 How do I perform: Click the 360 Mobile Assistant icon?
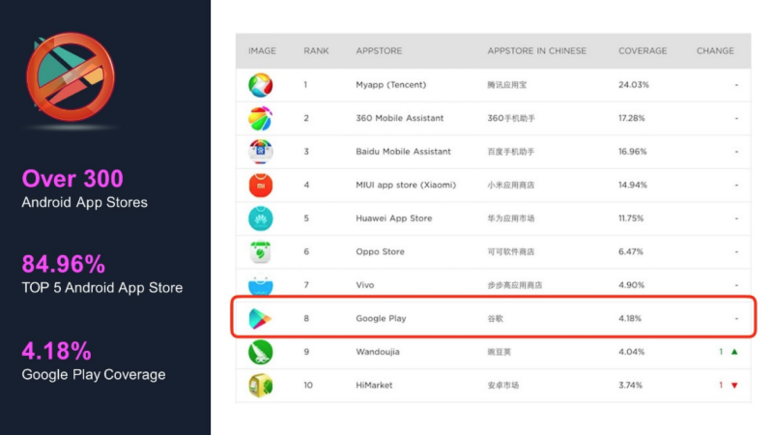260,118
